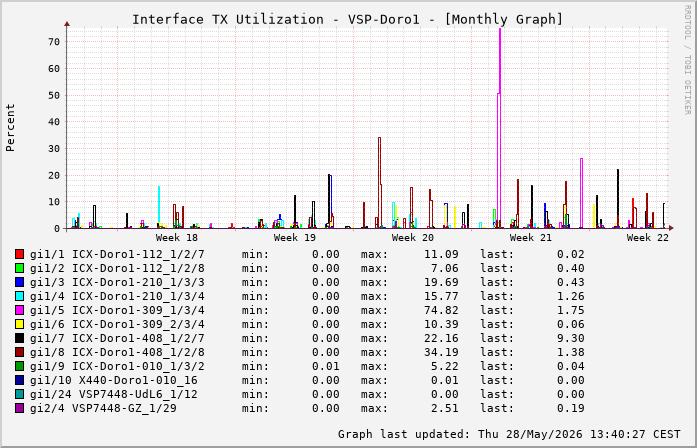697x448 pixels.
Task: Click the Graph last updated timestamp
Action: click(509, 434)
